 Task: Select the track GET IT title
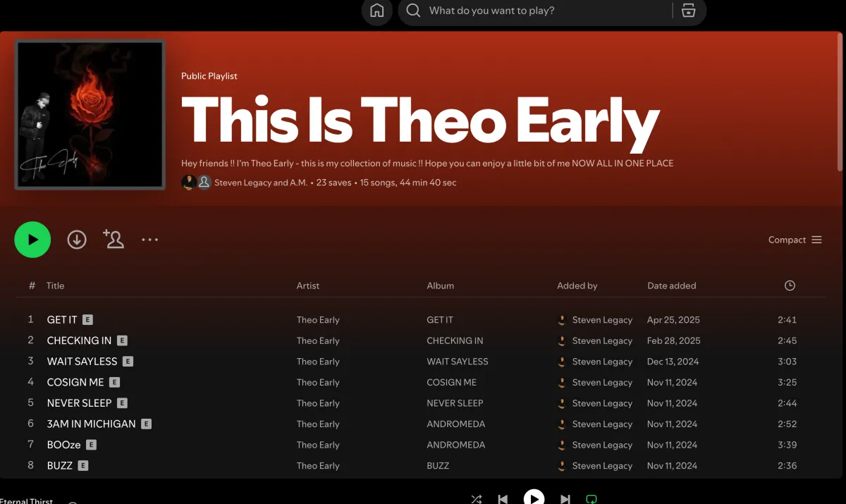(62, 319)
